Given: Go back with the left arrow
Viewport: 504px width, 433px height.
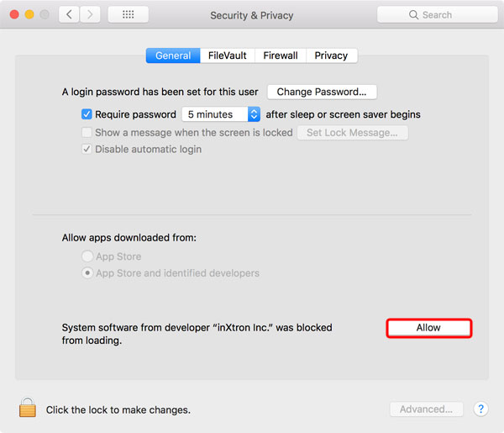Looking at the screenshot, I should (68, 15).
